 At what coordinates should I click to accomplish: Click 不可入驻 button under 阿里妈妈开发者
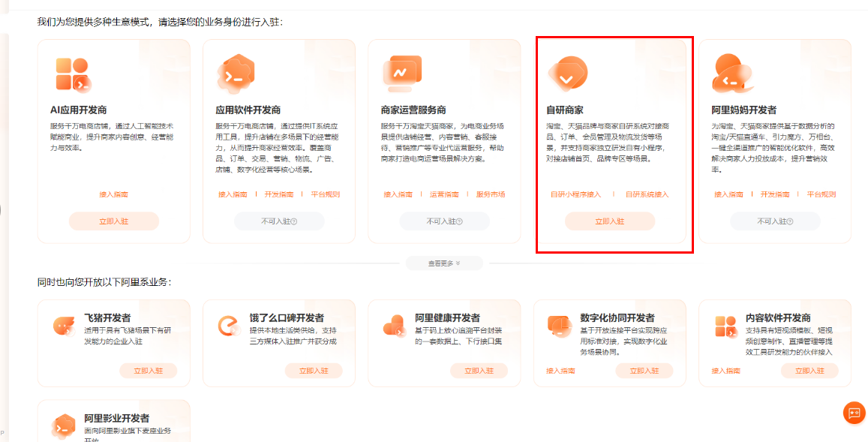(775, 221)
